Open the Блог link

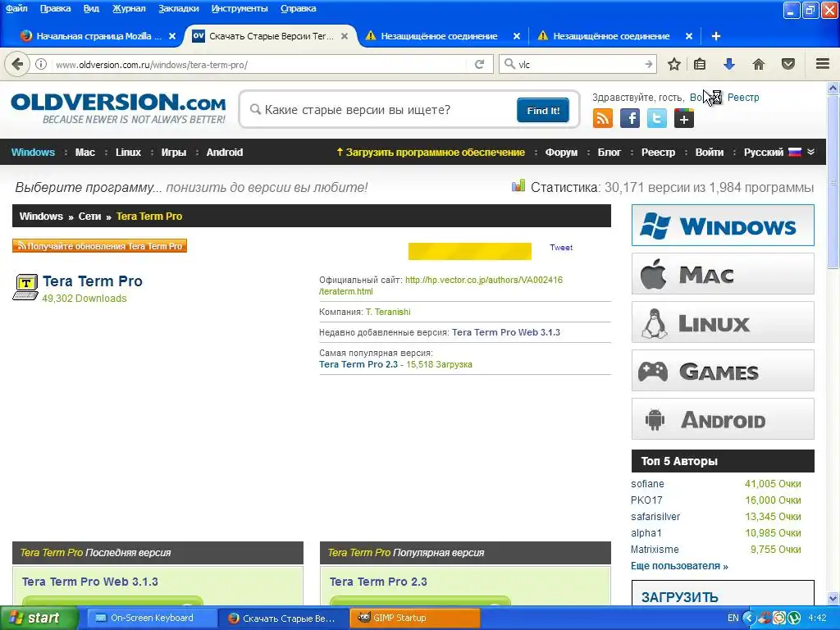(x=609, y=152)
